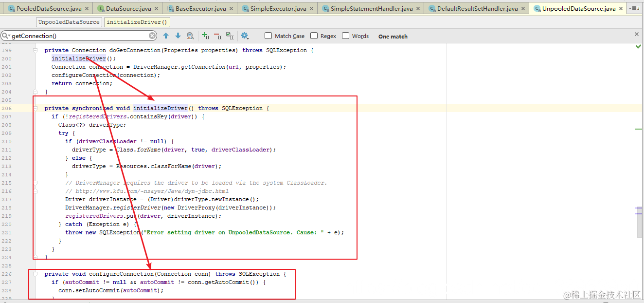Click the Find All occurrences icon
Image resolution: width=644 pixels, height=303 pixels.
pyautogui.click(x=190, y=36)
